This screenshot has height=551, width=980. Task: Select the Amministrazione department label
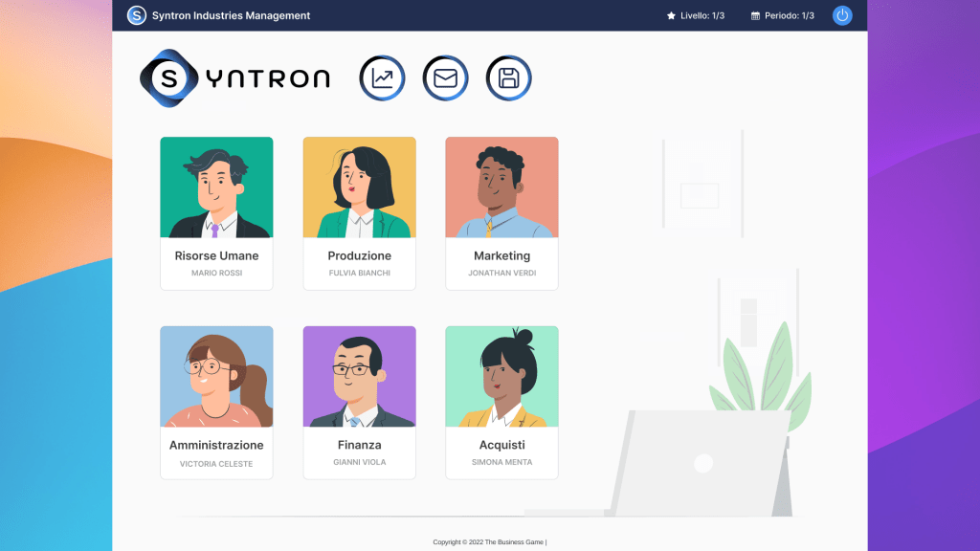click(x=216, y=445)
